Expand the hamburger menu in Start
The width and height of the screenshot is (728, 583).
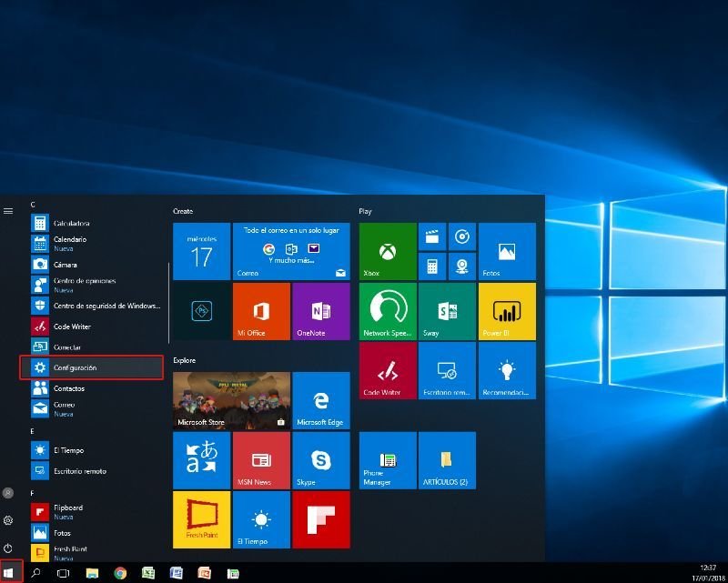[x=8, y=210]
